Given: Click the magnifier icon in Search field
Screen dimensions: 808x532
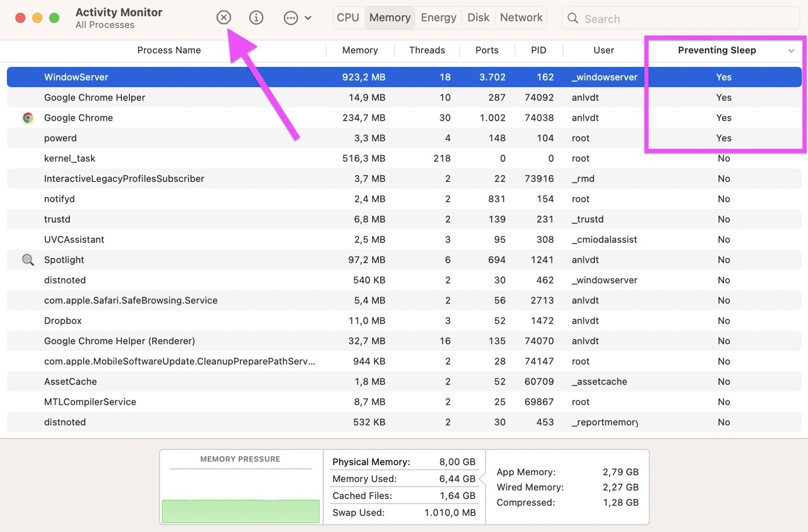Looking at the screenshot, I should 573,18.
